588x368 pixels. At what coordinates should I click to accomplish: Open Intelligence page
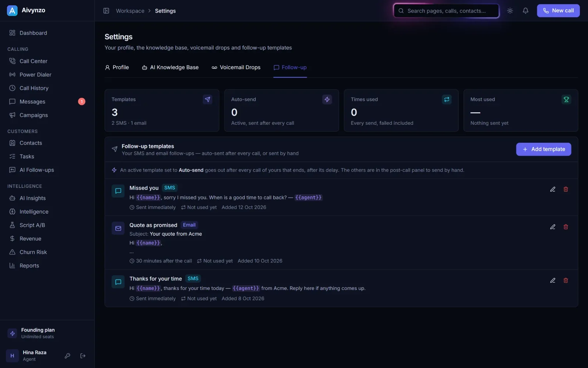[x=47, y=212]
